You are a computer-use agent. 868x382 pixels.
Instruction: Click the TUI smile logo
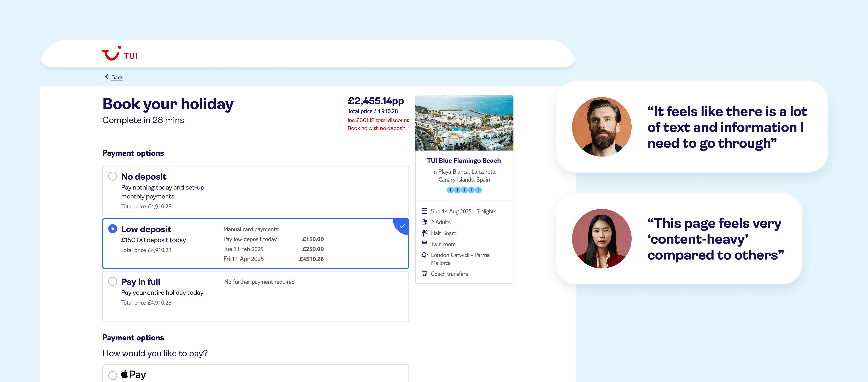pyautogui.click(x=120, y=54)
